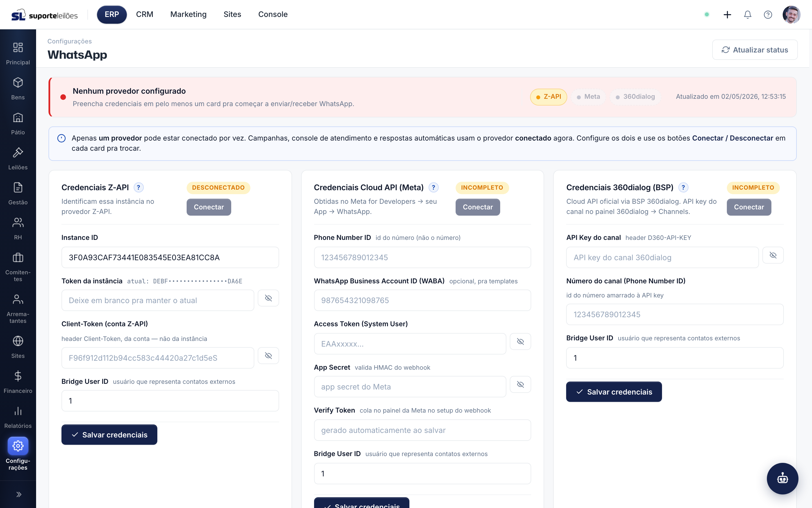Focus the Meta card Bridge User ID field
The height and width of the screenshot is (508, 812).
(422, 474)
